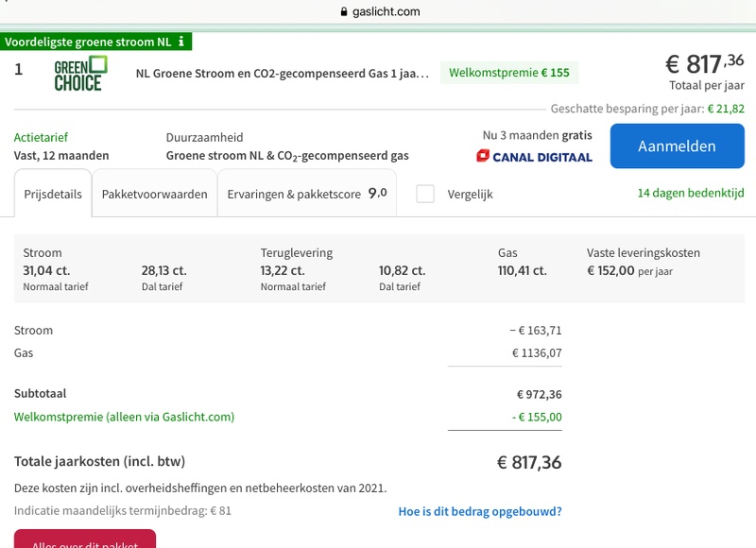Open the Prijsdetails tab
The height and width of the screenshot is (548, 756).
click(53, 195)
